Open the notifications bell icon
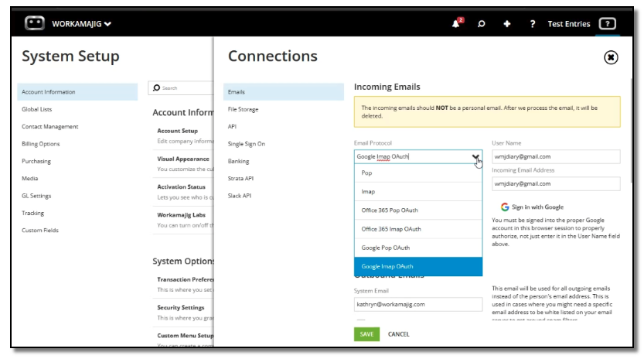This screenshot has height=359, width=644. click(x=456, y=23)
